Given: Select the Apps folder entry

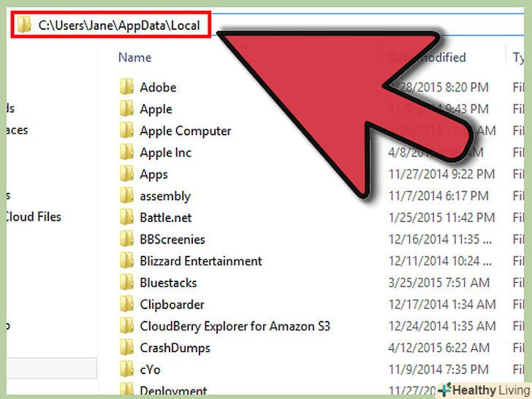Looking at the screenshot, I should [153, 175].
